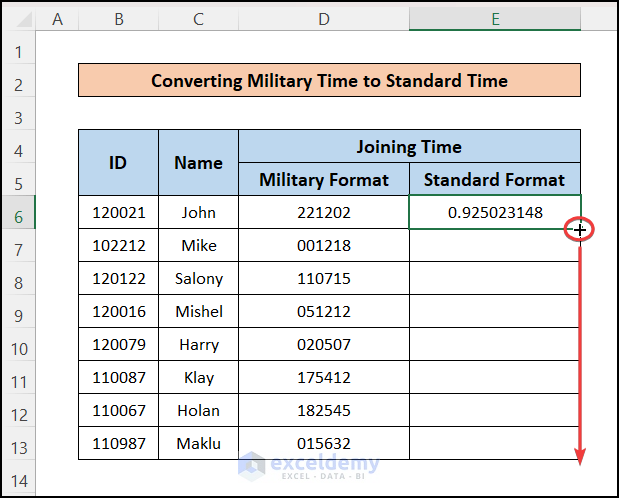619x498 pixels.
Task: Select name cell Mike
Action: (198, 245)
